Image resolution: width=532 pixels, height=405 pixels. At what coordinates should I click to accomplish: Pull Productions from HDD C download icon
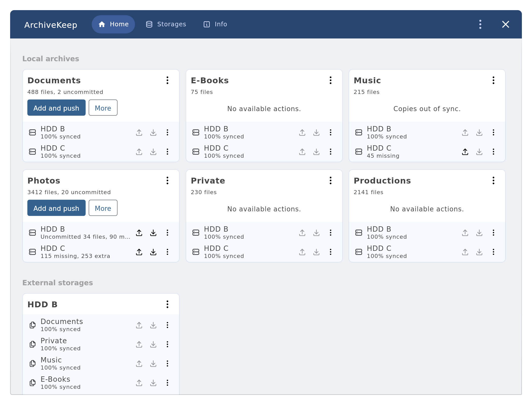tap(479, 252)
